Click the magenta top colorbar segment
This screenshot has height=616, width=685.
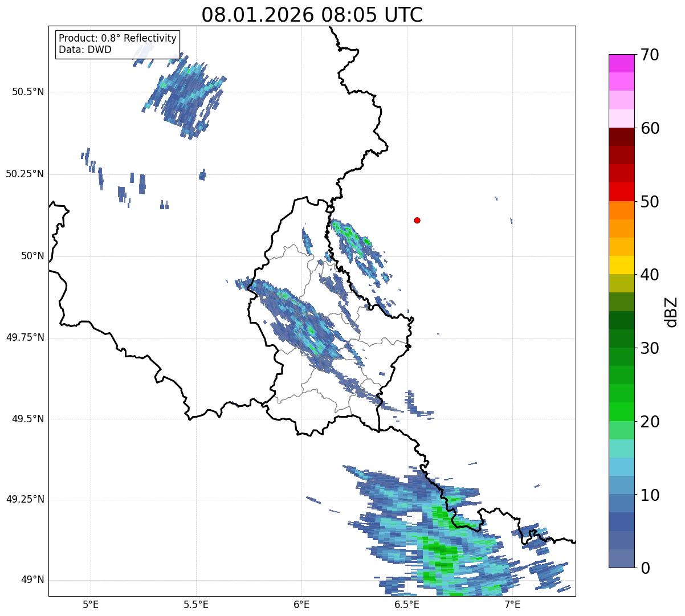(x=621, y=63)
